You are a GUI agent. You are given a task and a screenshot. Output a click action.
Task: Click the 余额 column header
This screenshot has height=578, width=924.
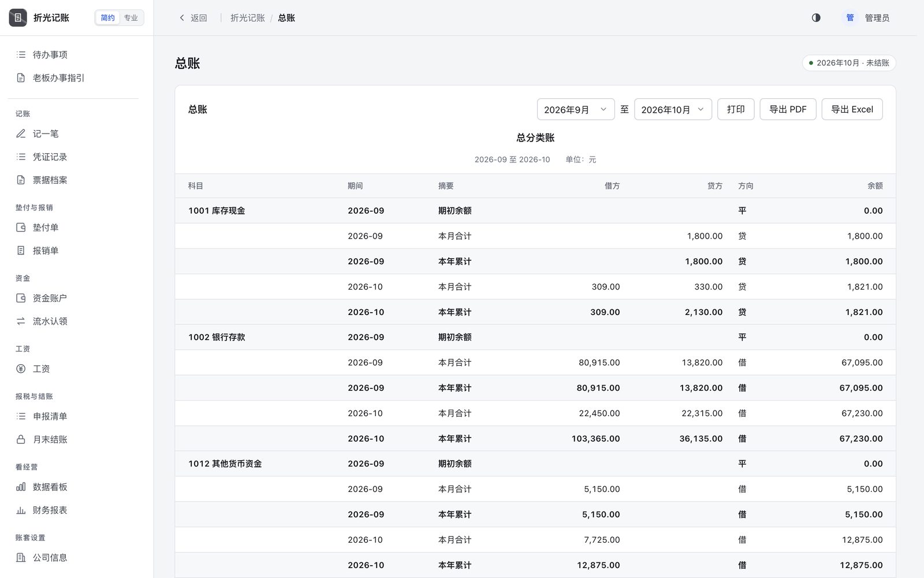pyautogui.click(x=875, y=186)
